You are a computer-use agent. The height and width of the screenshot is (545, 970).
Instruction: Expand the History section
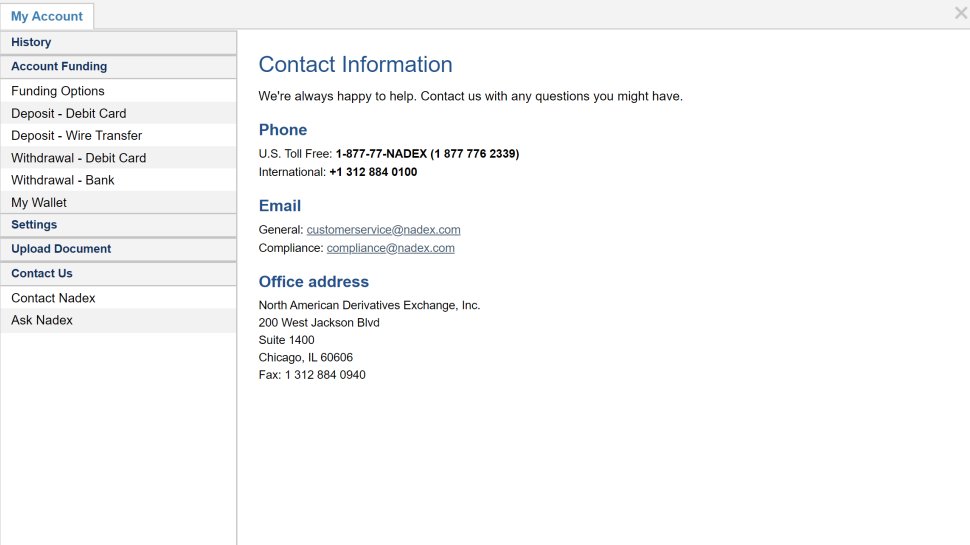[x=118, y=42]
